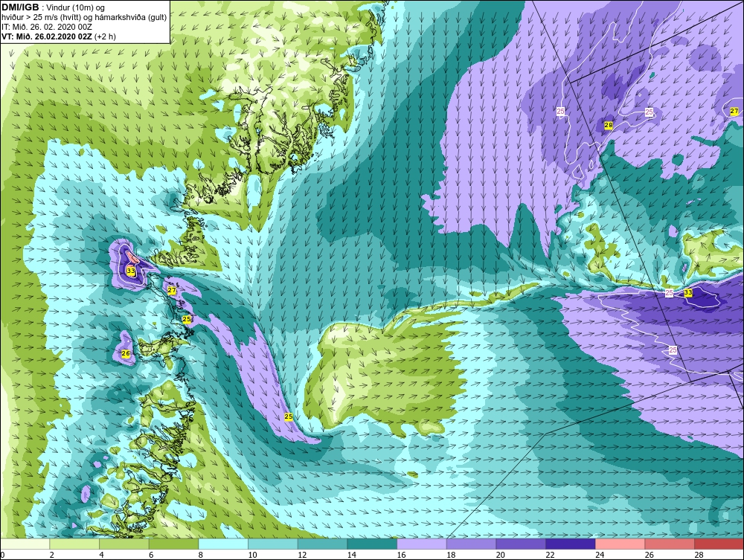Click the '(+2 h)' forecast offset text
The height and width of the screenshot is (560, 744).
[105, 36]
